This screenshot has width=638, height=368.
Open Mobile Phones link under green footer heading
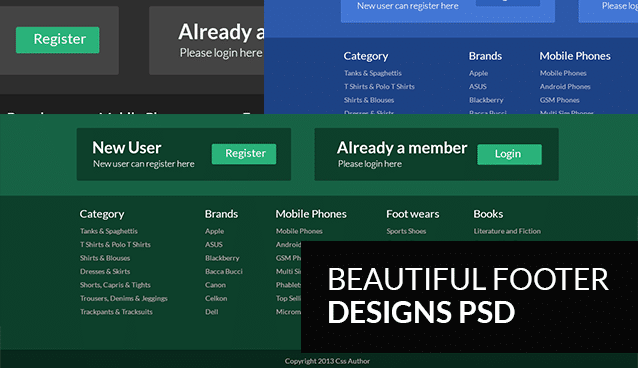click(x=299, y=231)
